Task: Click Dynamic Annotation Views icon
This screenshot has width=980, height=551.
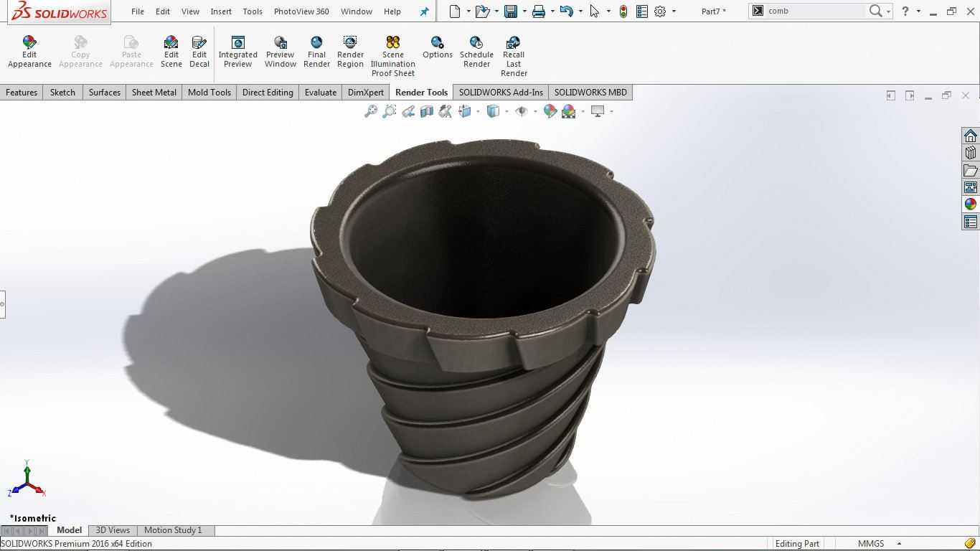Action: [x=446, y=111]
